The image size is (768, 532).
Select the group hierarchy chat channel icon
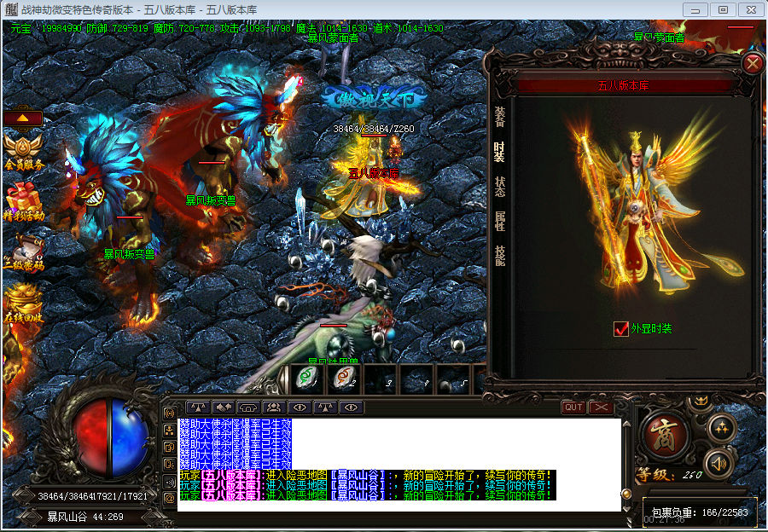point(170,431)
